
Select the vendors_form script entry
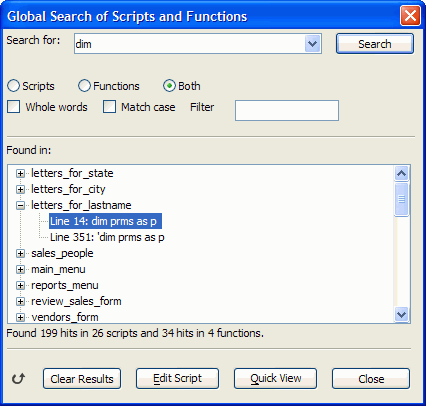65,317
